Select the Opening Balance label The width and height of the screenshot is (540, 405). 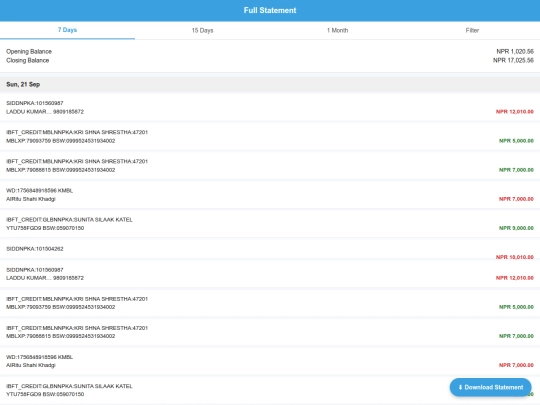click(x=29, y=51)
